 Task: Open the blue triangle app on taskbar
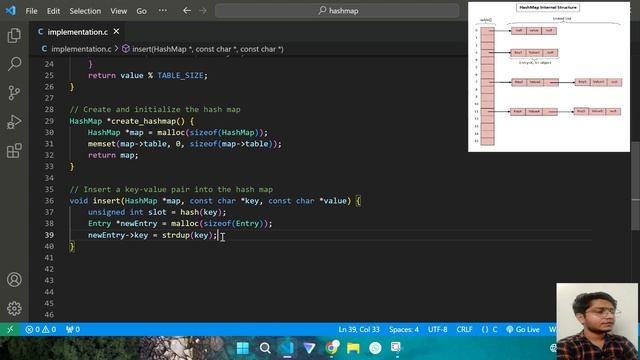click(x=309, y=348)
